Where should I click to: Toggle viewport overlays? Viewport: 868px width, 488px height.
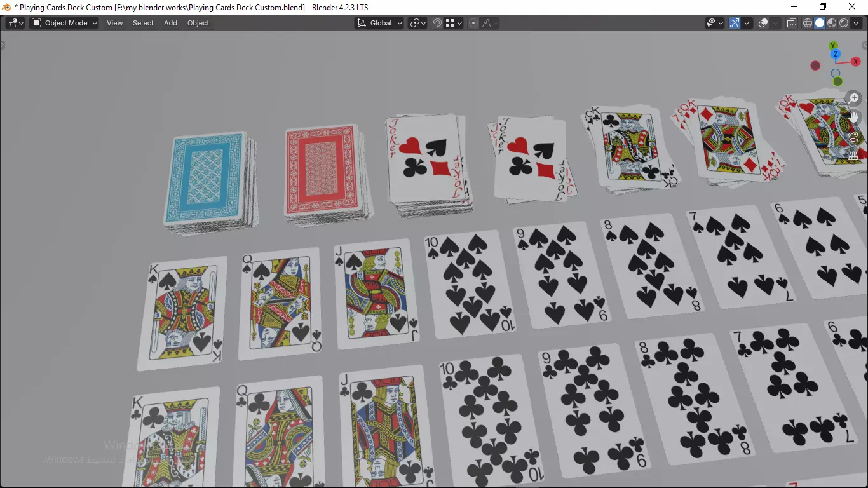(764, 23)
